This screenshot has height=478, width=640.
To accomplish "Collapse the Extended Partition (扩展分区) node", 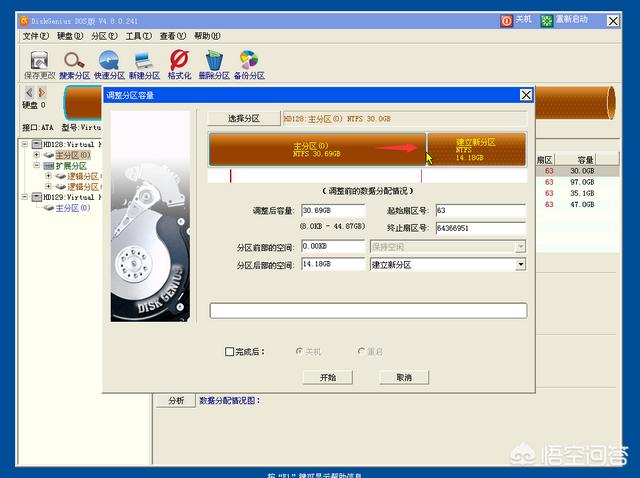I will 37,166.
